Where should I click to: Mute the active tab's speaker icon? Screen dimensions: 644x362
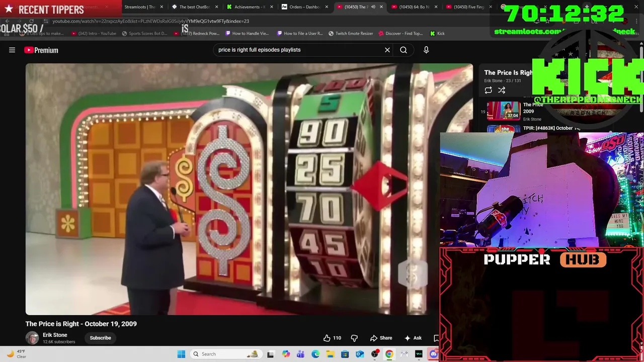click(x=373, y=7)
